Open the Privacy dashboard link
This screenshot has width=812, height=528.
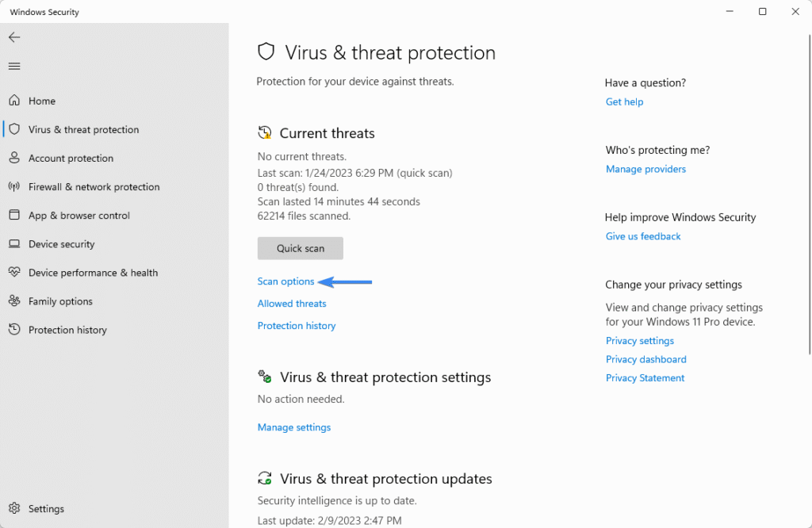pyautogui.click(x=645, y=359)
